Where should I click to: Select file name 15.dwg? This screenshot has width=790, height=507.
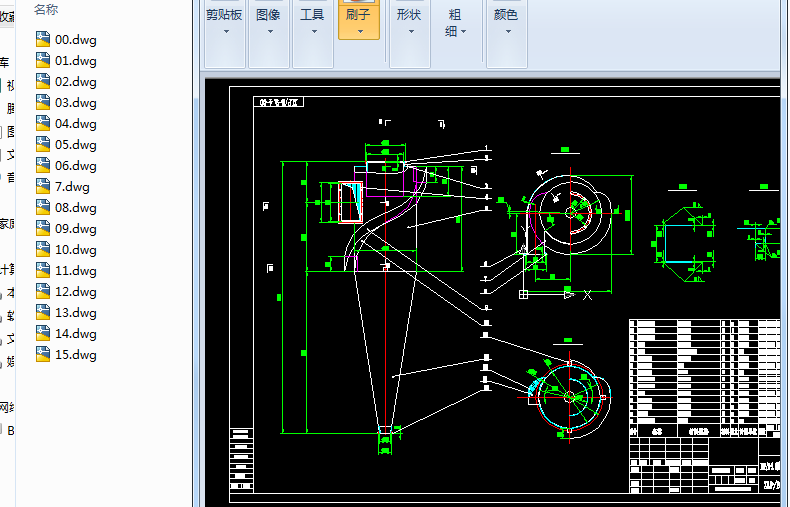pyautogui.click(x=76, y=355)
